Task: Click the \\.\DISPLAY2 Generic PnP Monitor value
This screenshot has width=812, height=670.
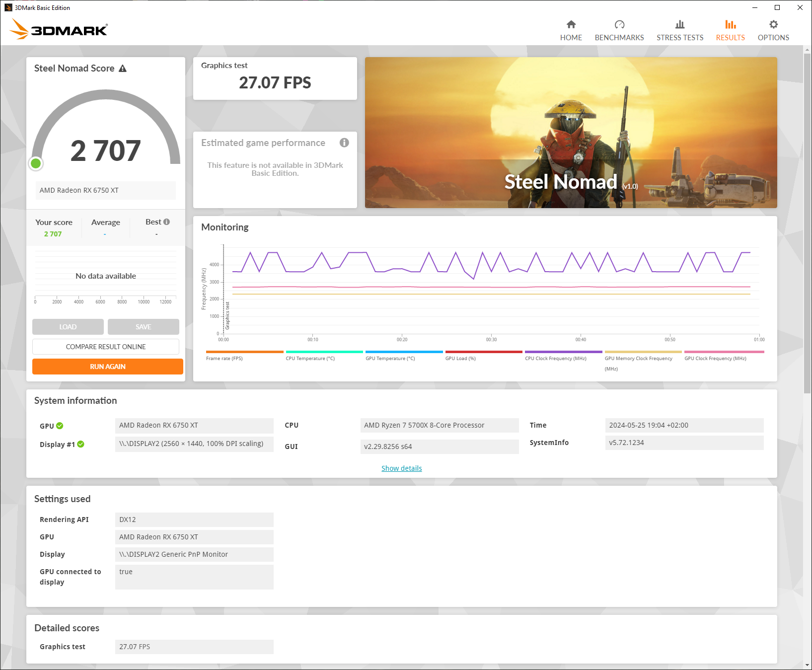Action: (x=194, y=554)
